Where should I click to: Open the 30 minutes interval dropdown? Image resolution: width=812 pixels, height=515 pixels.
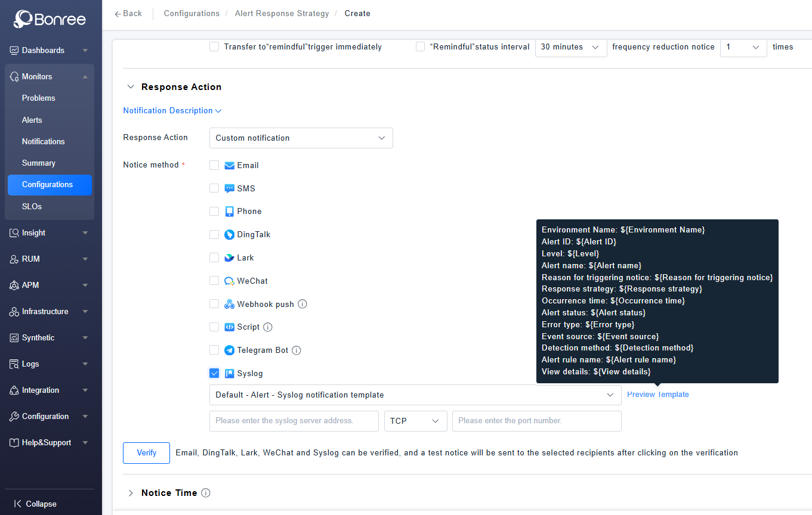click(570, 47)
